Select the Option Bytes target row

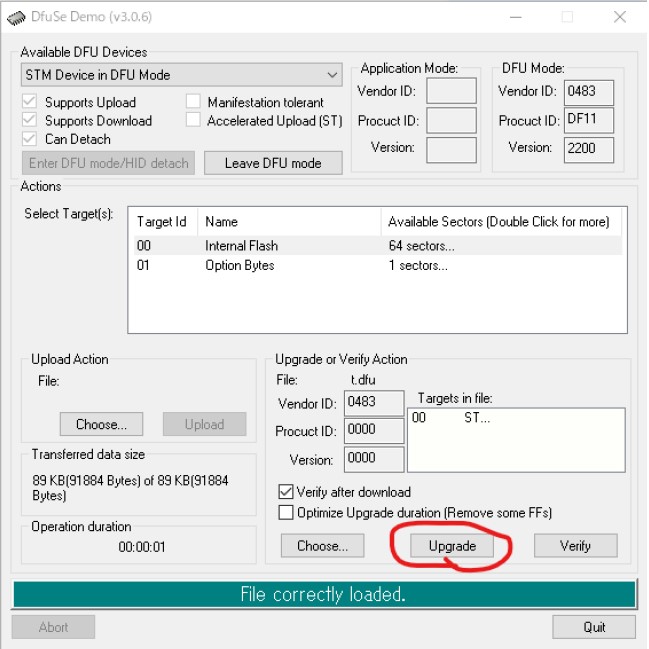pos(377,265)
